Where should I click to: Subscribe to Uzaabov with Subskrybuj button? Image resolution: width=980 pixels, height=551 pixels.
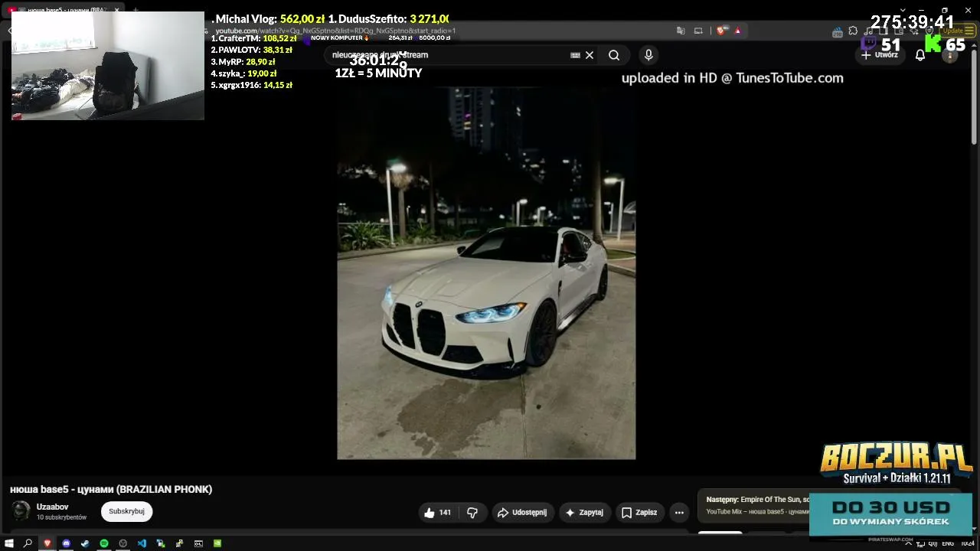point(126,511)
